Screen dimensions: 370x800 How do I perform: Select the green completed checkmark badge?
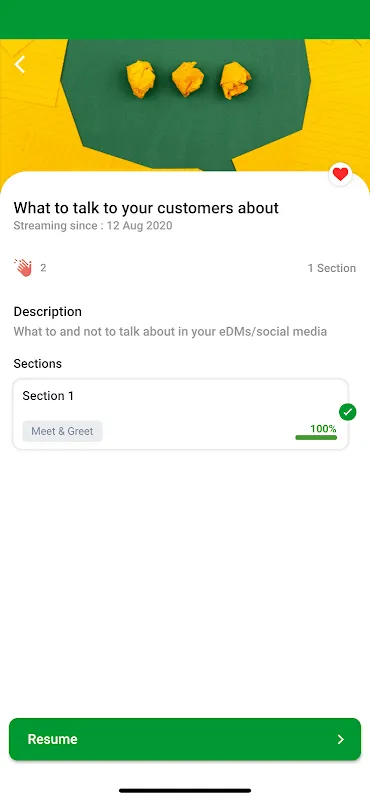click(348, 412)
